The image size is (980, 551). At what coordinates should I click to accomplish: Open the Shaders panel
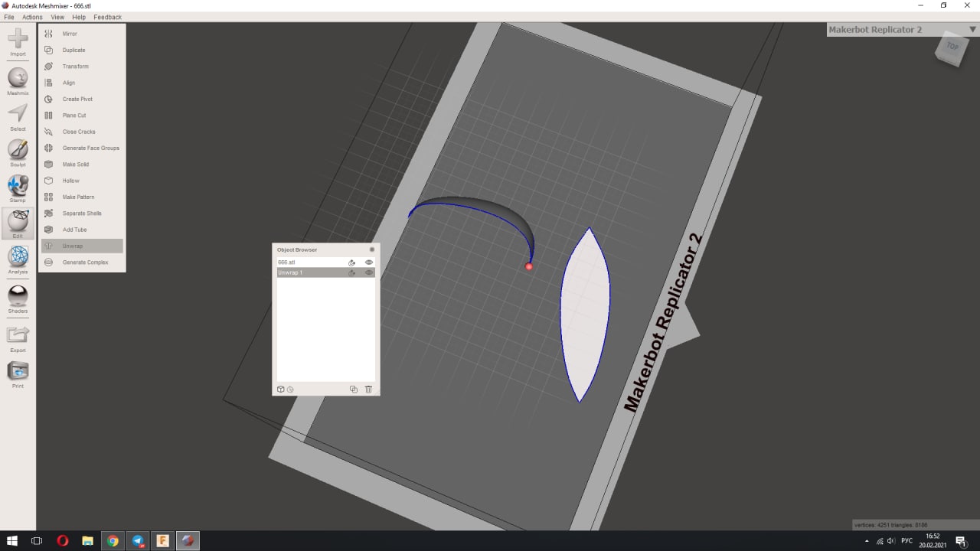[18, 299]
